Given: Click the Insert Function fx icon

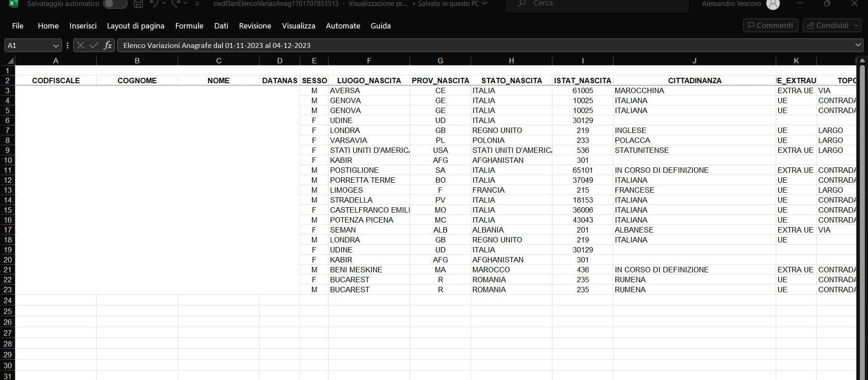Looking at the screenshot, I should [108, 45].
